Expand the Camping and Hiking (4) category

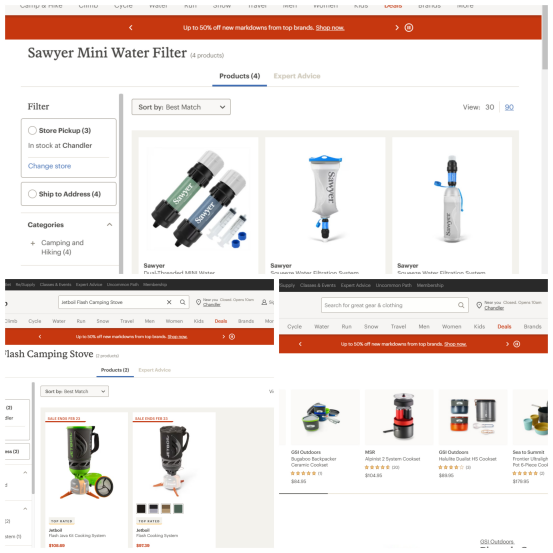33,243
